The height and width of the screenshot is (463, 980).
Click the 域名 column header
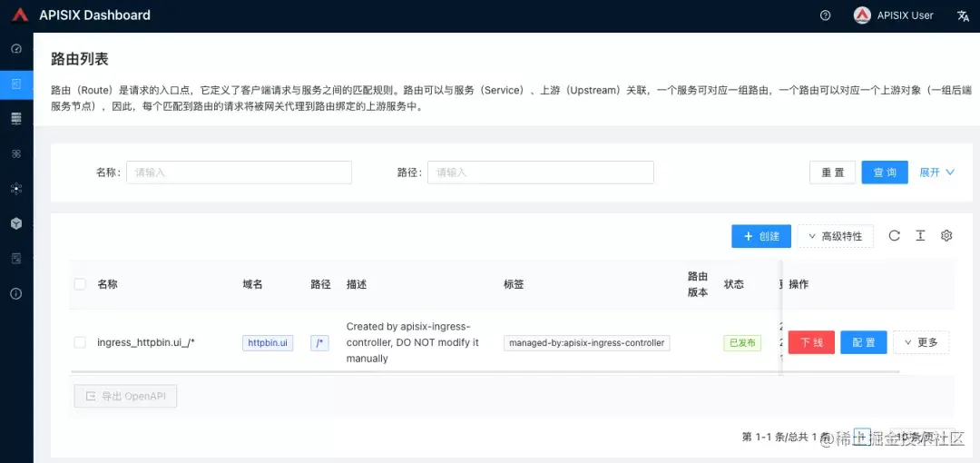[x=252, y=284]
